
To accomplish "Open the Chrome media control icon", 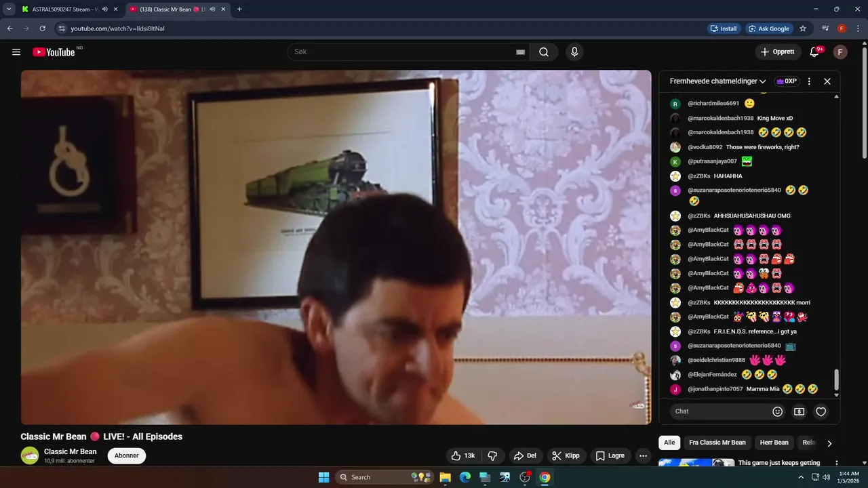I will click(x=825, y=28).
